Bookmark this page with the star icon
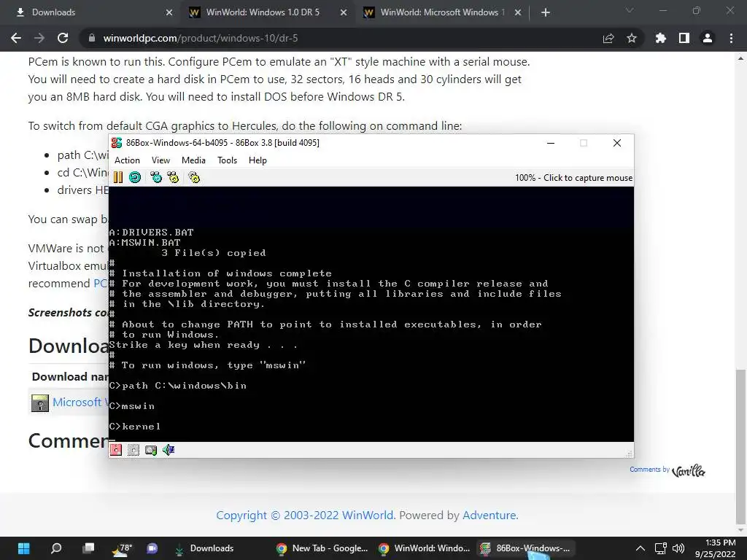Screen dimensions: 747x560 pos(632,38)
